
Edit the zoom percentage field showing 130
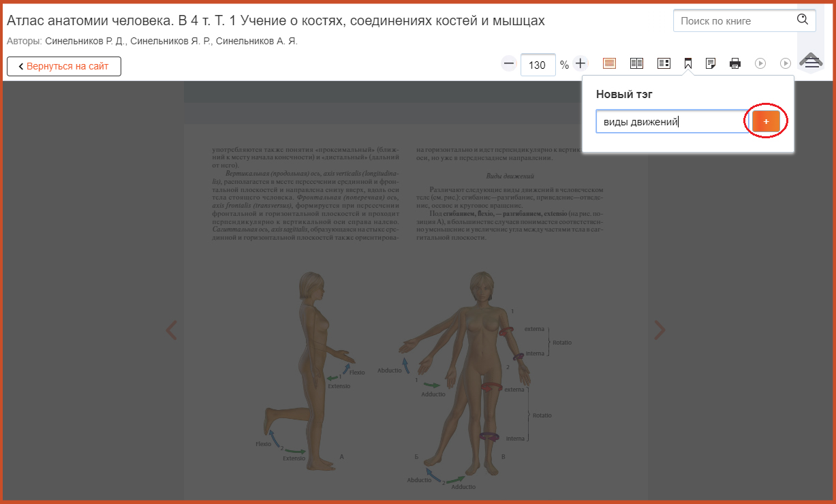coord(538,65)
